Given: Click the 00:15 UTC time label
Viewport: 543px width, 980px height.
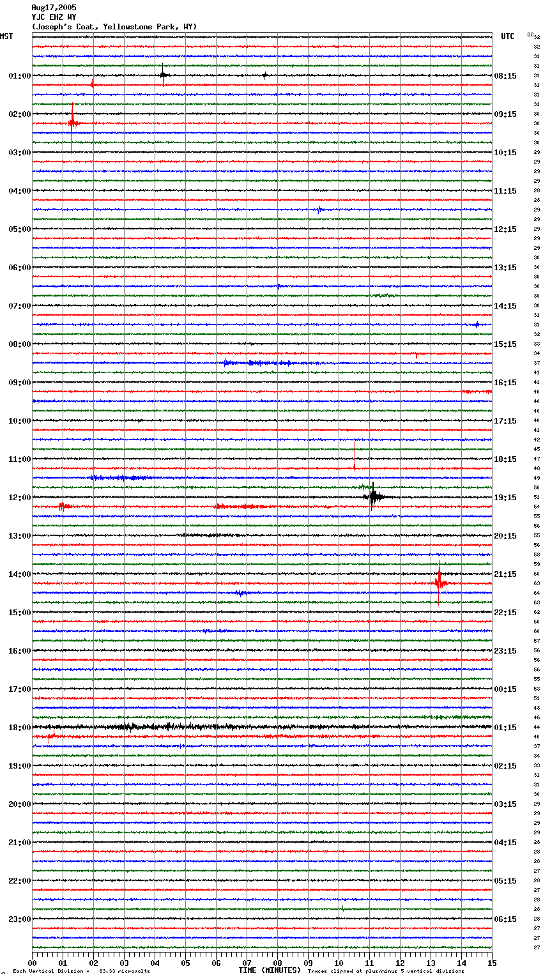Looking at the screenshot, I should (505, 689).
